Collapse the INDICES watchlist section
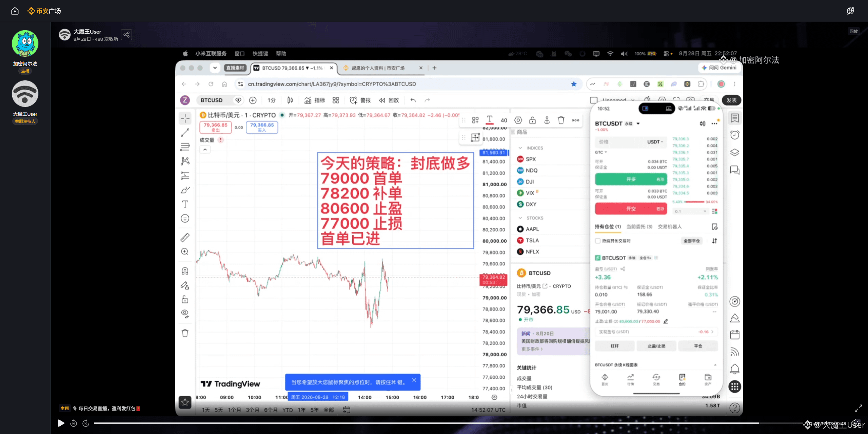Screen dimensions: 868x434 pyautogui.click(x=520, y=148)
